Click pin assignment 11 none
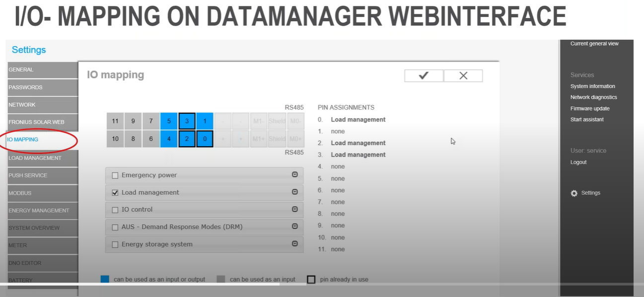644x297 pixels. [x=338, y=249]
